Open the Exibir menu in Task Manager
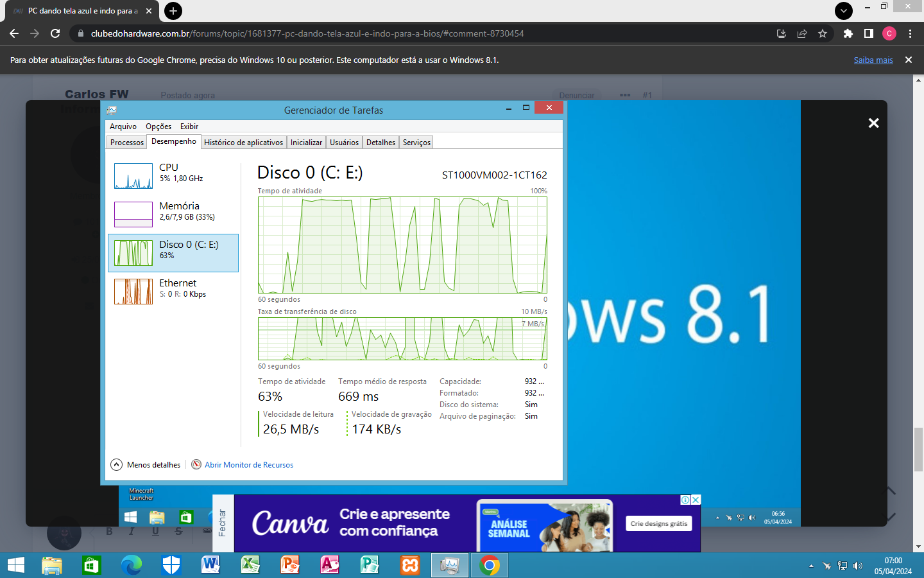Screen dimensions: 924x578 (x=189, y=127)
